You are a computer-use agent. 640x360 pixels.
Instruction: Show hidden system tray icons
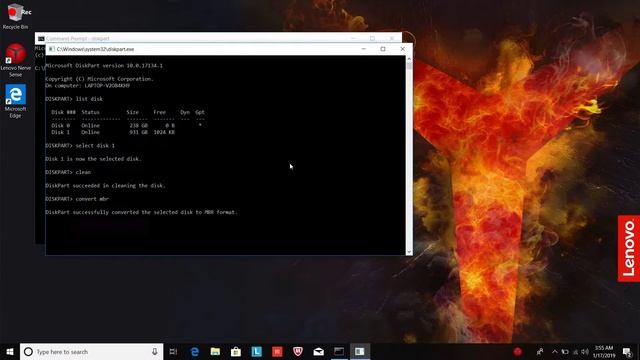click(x=555, y=351)
